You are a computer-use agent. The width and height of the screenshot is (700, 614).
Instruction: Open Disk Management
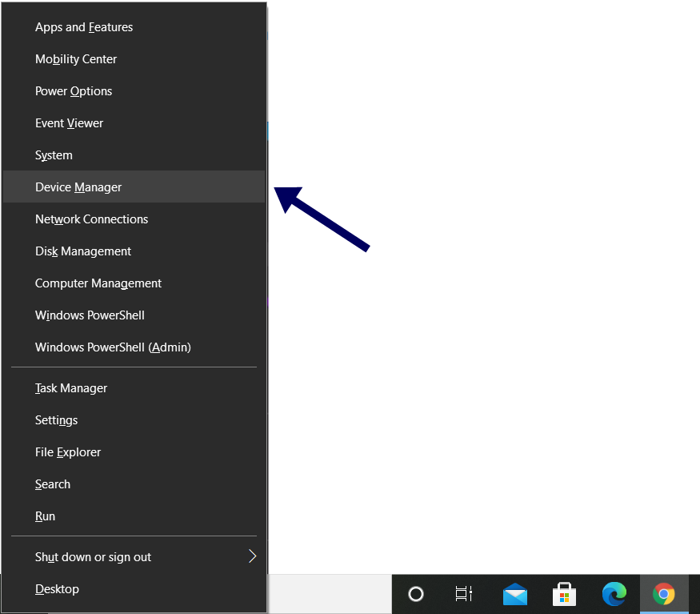[x=83, y=251]
